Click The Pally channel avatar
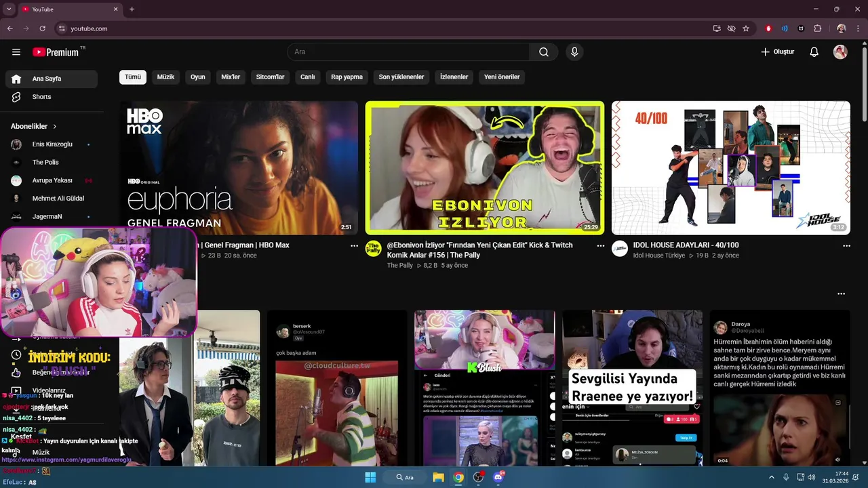The width and height of the screenshot is (868, 488). (x=374, y=248)
